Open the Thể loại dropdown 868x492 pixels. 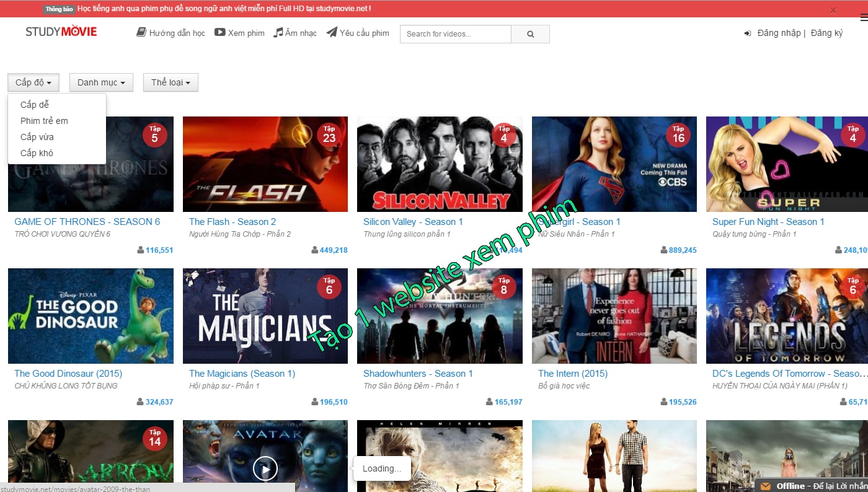click(170, 82)
